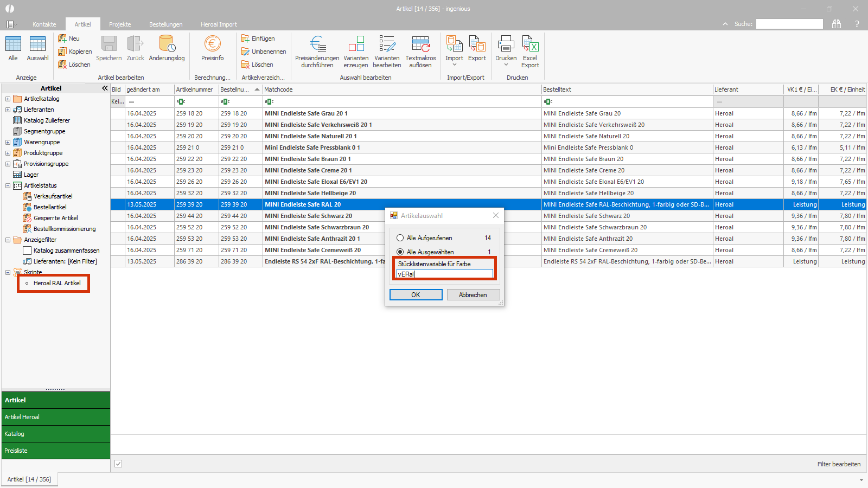Toggle the Katalog zusammenfassen checkbox
Image resolution: width=868 pixels, height=488 pixels.
[27, 251]
